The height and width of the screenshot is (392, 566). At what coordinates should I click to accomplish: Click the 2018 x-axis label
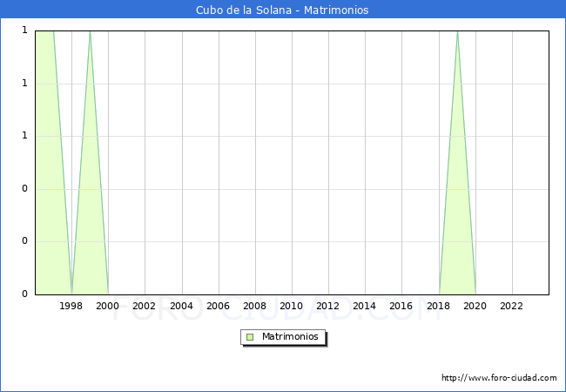(438, 306)
